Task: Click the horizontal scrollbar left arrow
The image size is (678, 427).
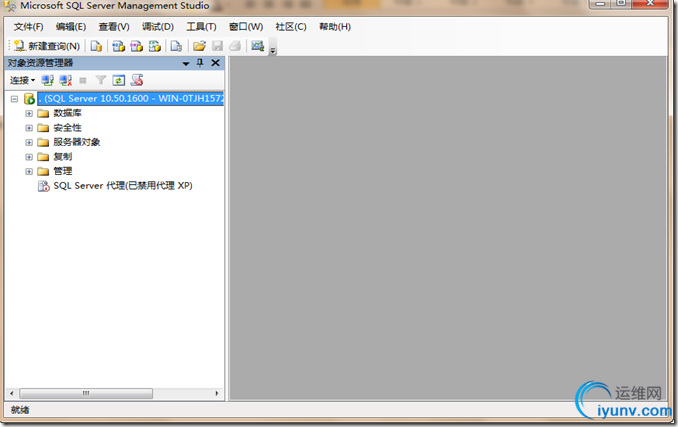Action: (x=12, y=394)
